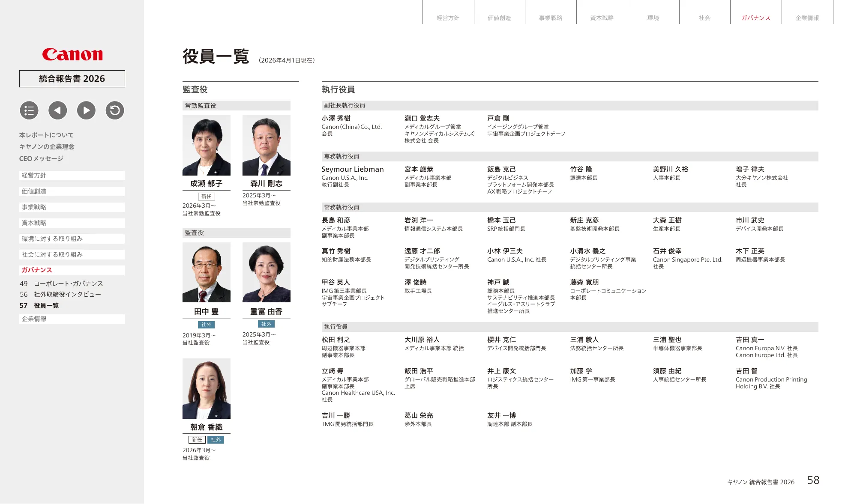Go to the previous page arrow button

pyautogui.click(x=58, y=110)
